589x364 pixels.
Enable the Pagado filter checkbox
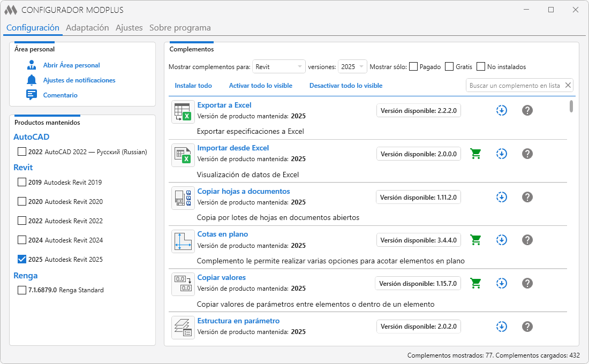point(413,66)
